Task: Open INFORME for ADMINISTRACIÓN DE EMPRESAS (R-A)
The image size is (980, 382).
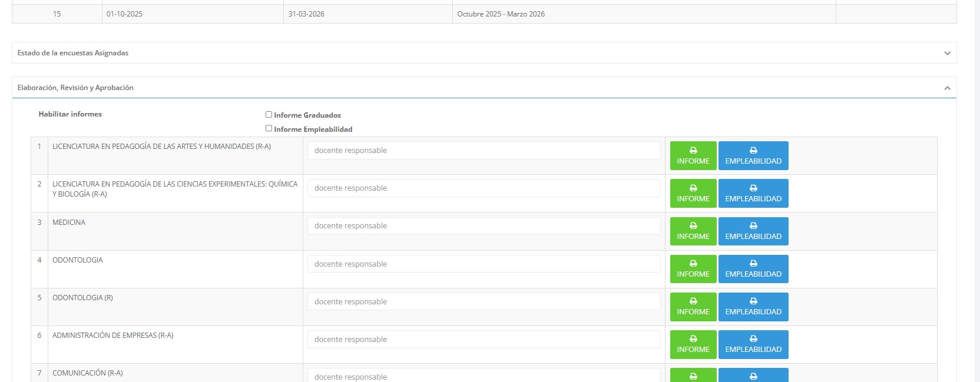Action: 693,344
